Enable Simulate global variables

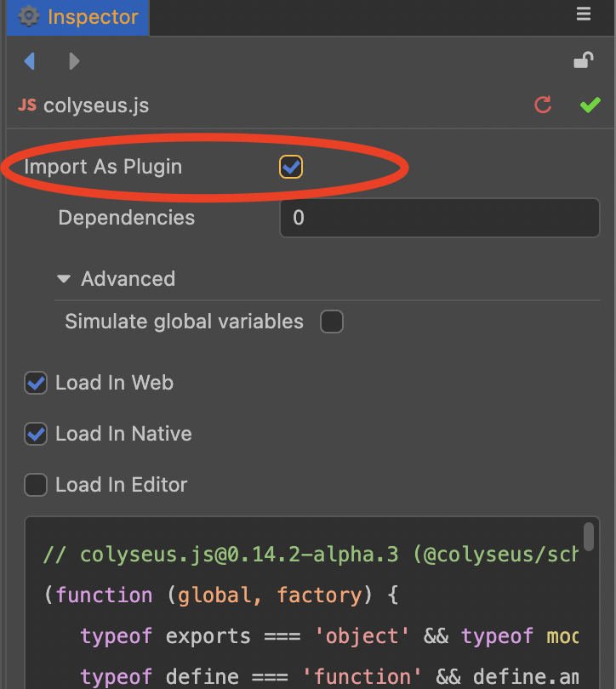pos(331,322)
